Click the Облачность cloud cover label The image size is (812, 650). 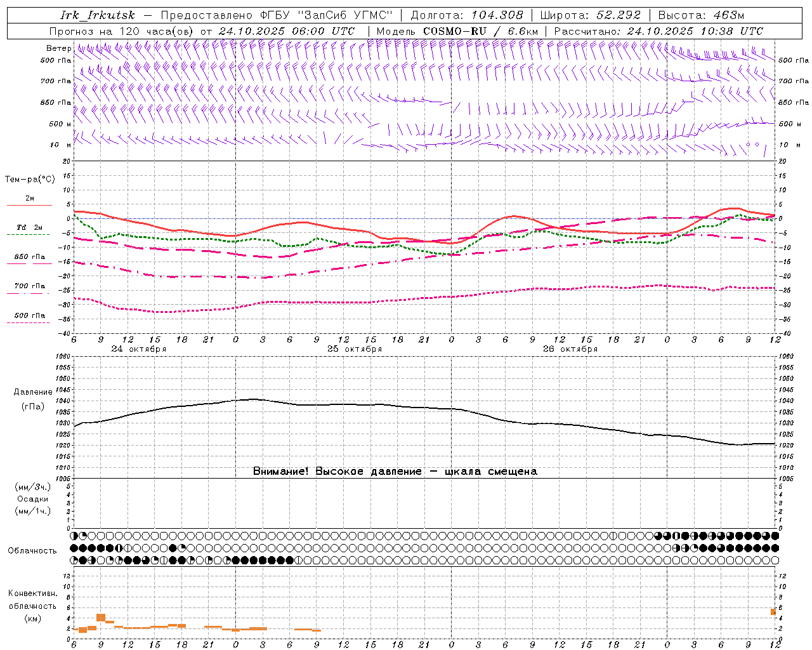(x=32, y=551)
